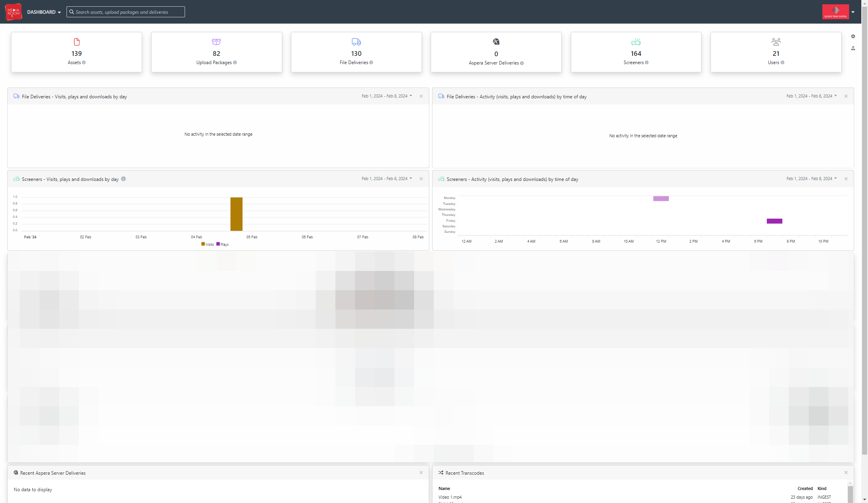
Task: Open the Upload Packages card showing 82
Action: click(217, 52)
